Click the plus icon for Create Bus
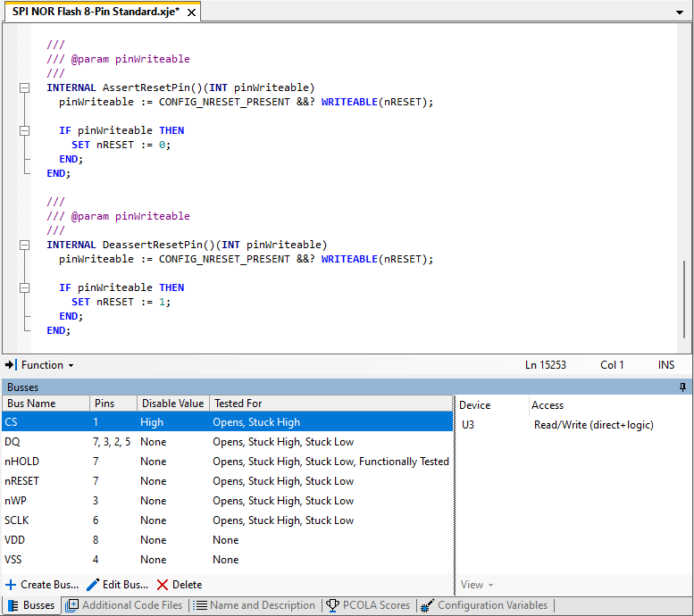The height and width of the screenshot is (616, 694). (11, 585)
